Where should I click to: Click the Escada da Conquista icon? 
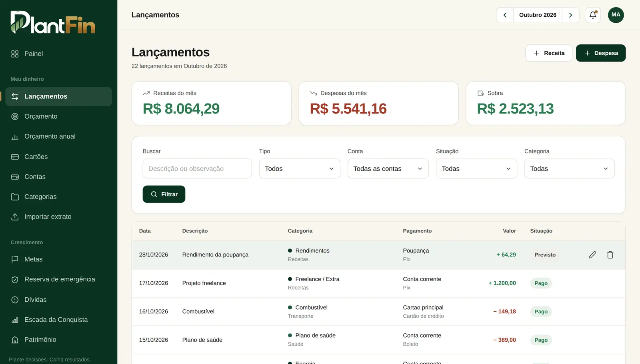click(15, 320)
